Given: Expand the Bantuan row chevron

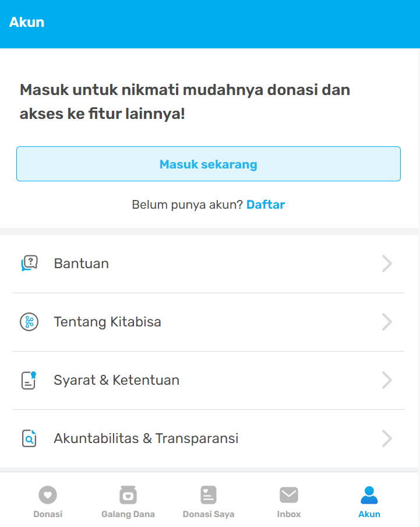Looking at the screenshot, I should [387, 263].
